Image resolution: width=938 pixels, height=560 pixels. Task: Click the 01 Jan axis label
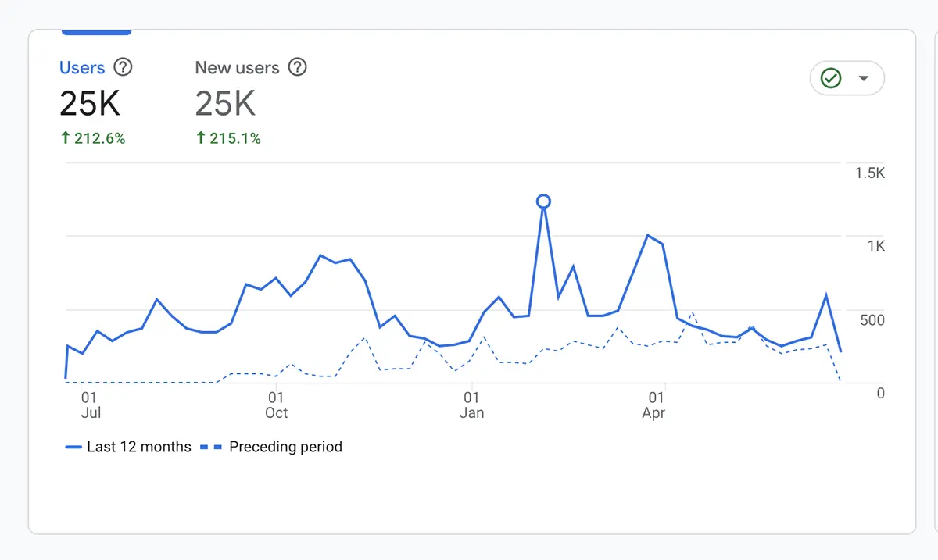point(471,405)
